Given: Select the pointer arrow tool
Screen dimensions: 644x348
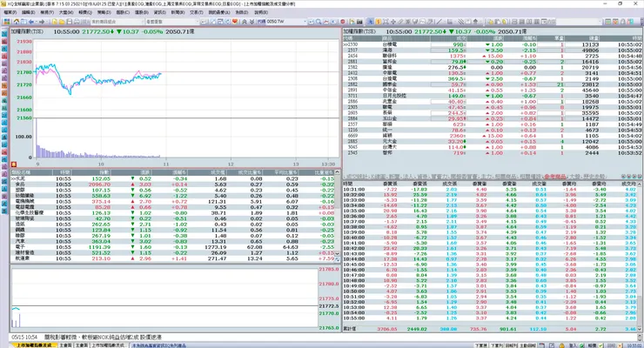Looking at the screenshot, I should click(370, 22).
